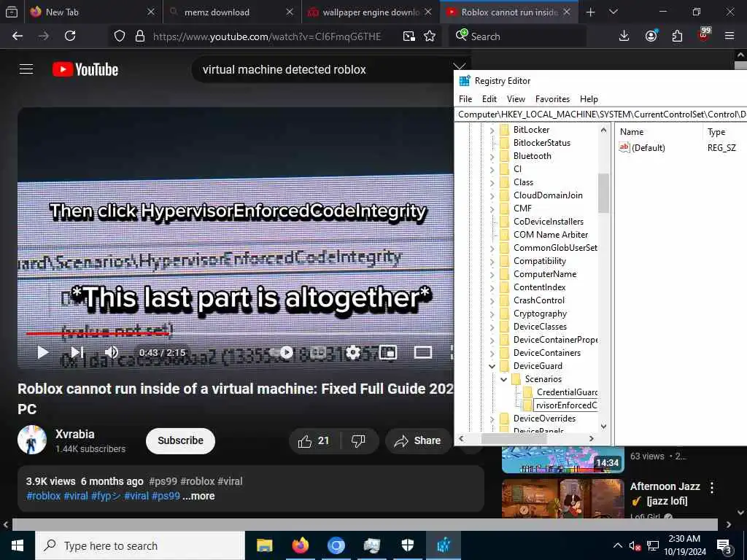Open Firefox downloads panel

tap(624, 36)
